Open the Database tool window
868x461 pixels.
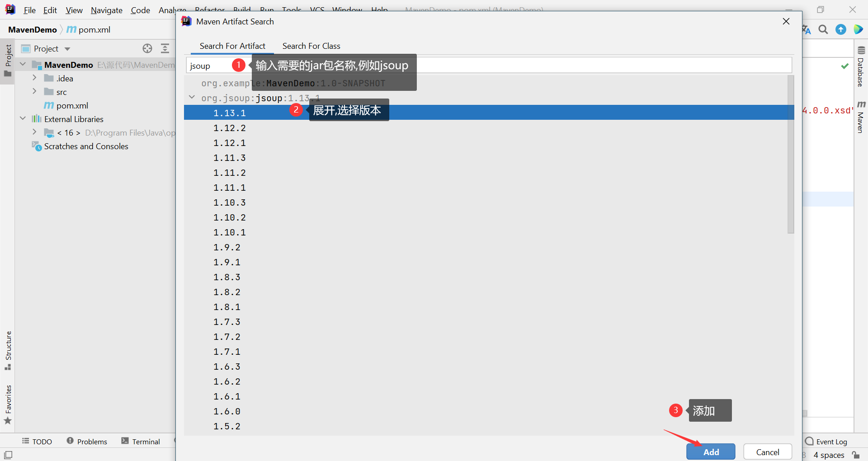861,66
